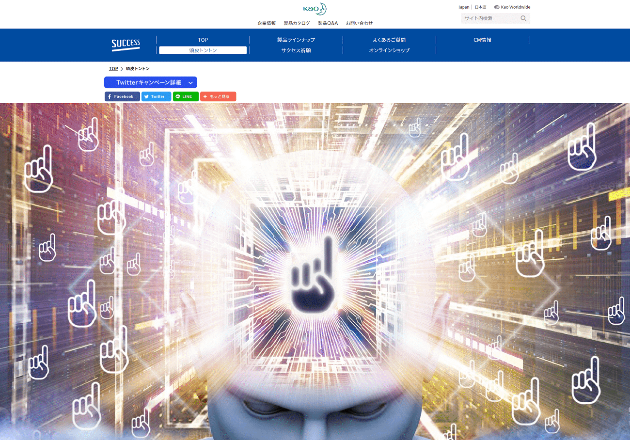
Task: Share page via Facebook button
Action: (122, 96)
